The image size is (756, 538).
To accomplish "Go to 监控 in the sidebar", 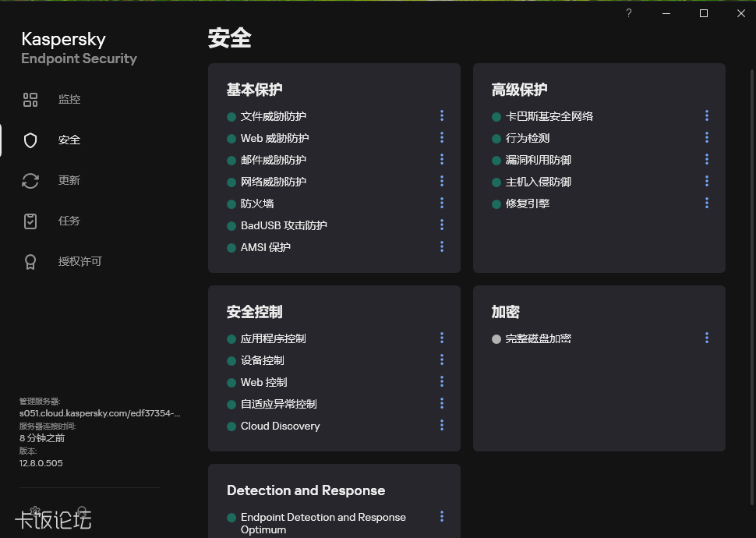I will coord(69,99).
